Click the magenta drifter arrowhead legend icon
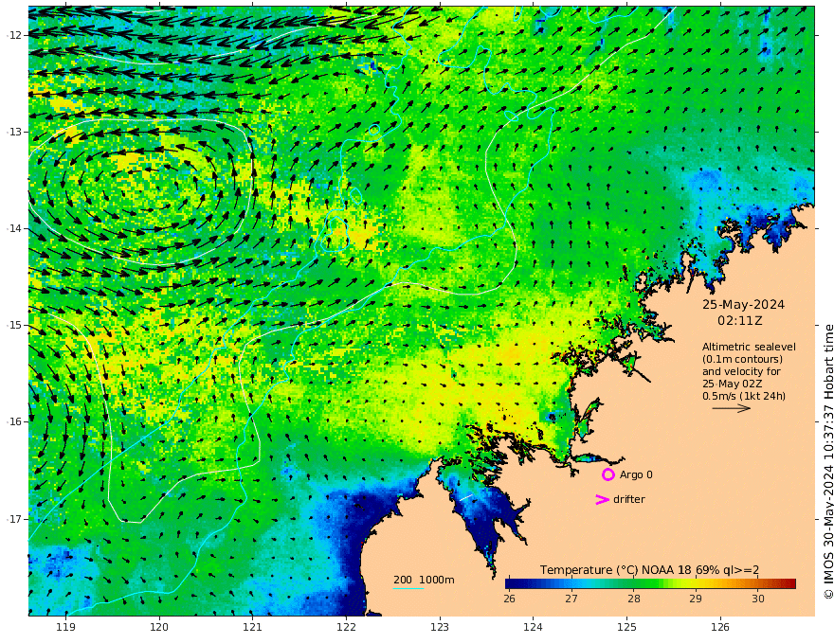The image size is (834, 644). click(x=602, y=499)
